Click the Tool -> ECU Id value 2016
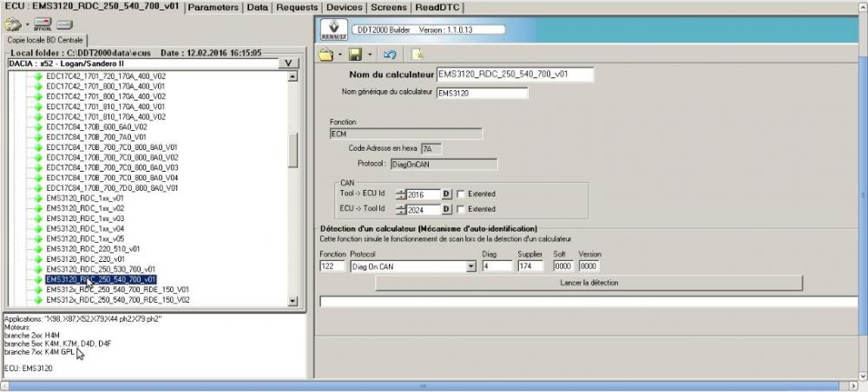The height and width of the screenshot is (392, 868). click(x=424, y=194)
